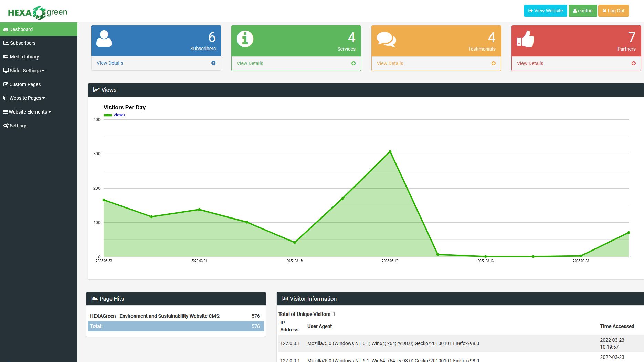
Task: Click the arrow icon in Subscribers card footer
Action: 213,63
